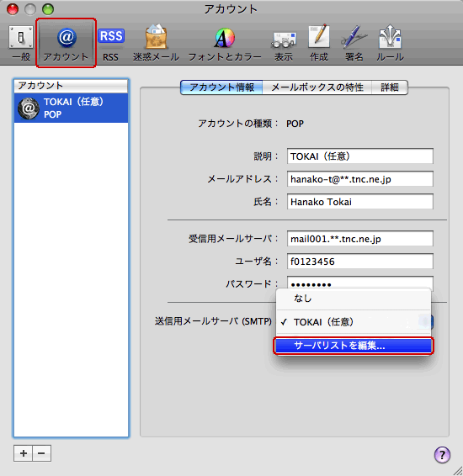
Task: Add a new account with plus button
Action: pos(23,453)
